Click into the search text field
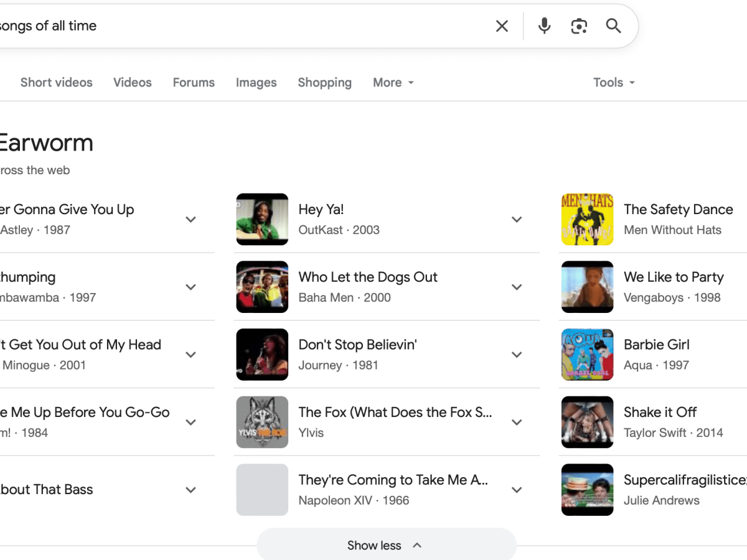747x560 pixels. [x=249, y=26]
